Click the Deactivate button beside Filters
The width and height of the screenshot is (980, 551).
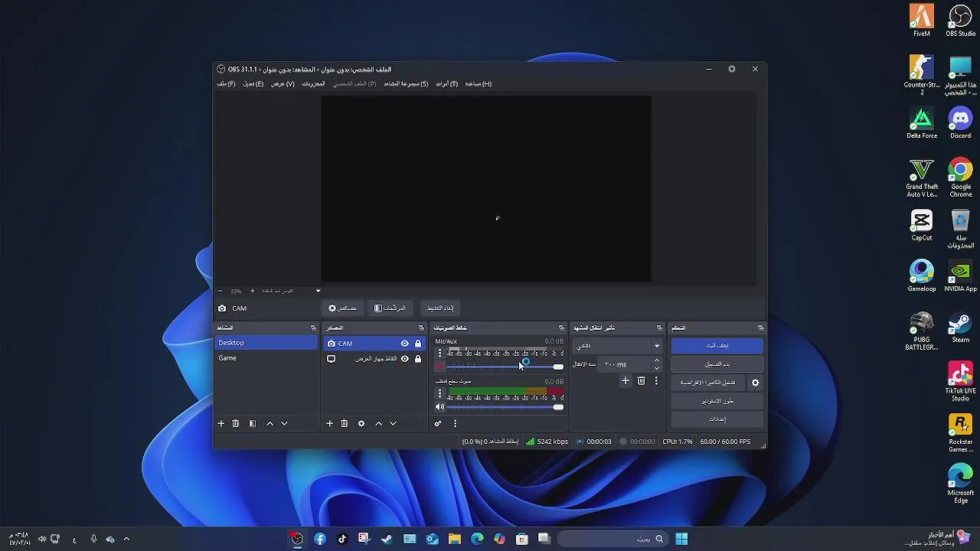pyautogui.click(x=440, y=308)
